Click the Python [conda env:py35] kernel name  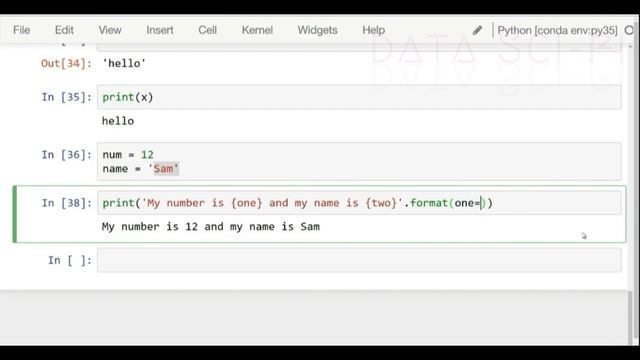click(x=557, y=31)
